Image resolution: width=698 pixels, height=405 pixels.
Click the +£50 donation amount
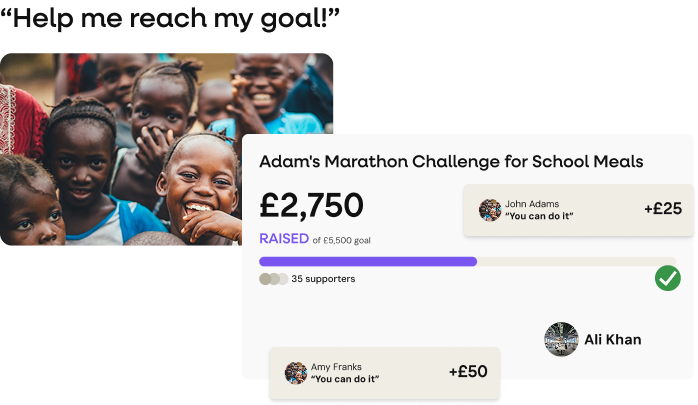coord(467,372)
